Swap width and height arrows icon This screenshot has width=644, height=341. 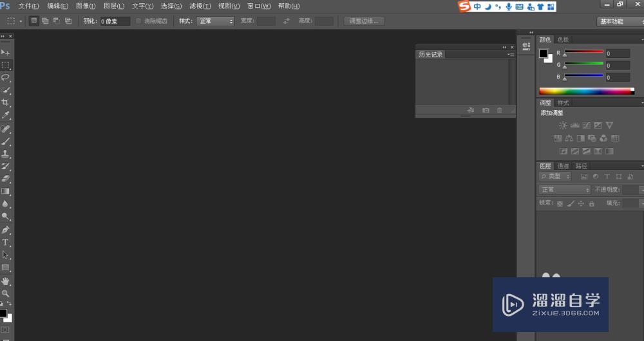287,21
